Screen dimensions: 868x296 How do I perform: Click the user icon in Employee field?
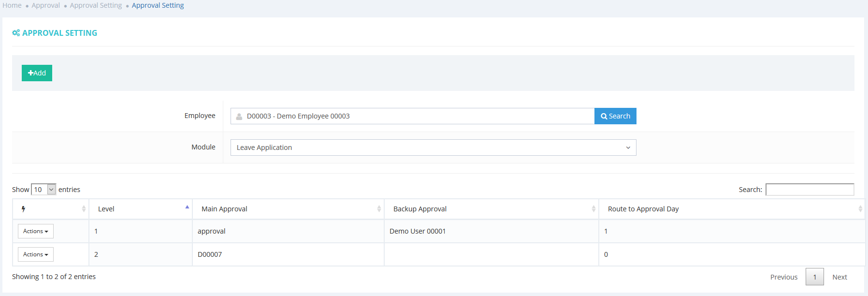[239, 117]
